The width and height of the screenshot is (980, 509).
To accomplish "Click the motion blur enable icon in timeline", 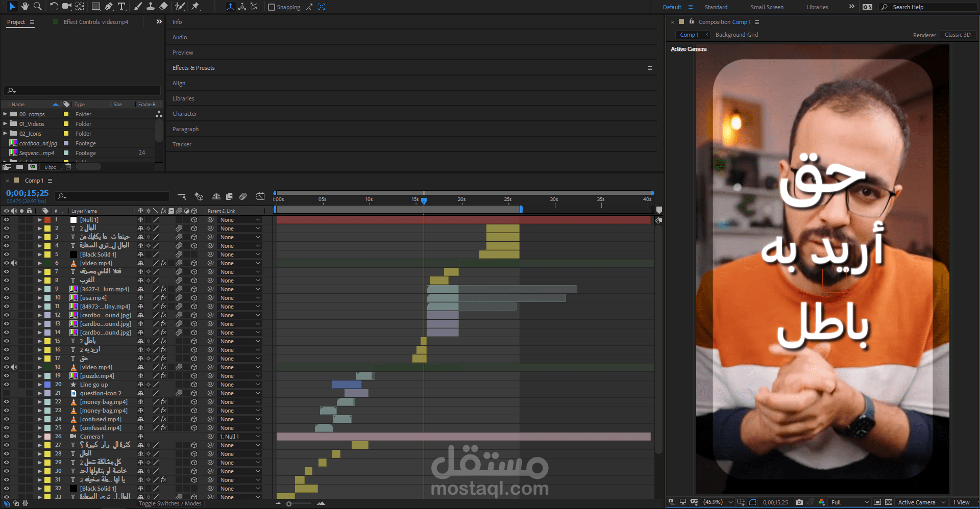I will (x=243, y=196).
